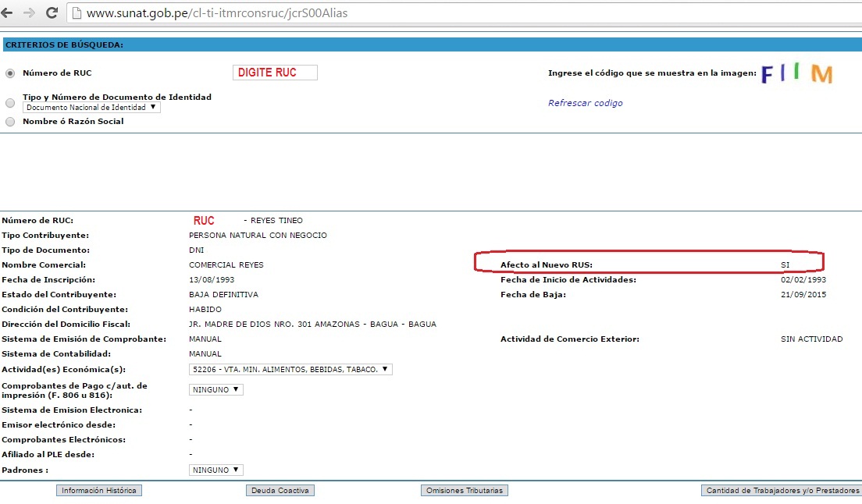
Task: Click the Refrescar codigo link
Action: (585, 102)
